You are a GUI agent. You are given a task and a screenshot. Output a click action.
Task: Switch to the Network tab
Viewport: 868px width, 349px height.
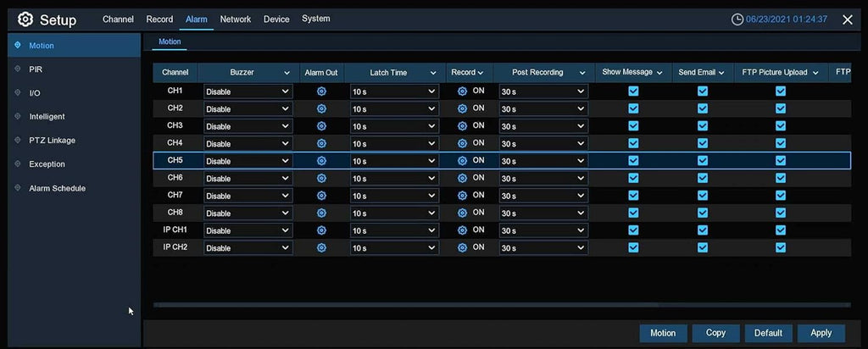coord(236,19)
